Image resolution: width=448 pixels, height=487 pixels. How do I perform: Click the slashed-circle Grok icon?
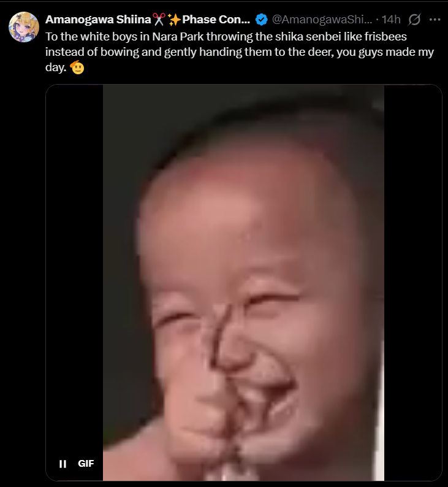coord(414,20)
